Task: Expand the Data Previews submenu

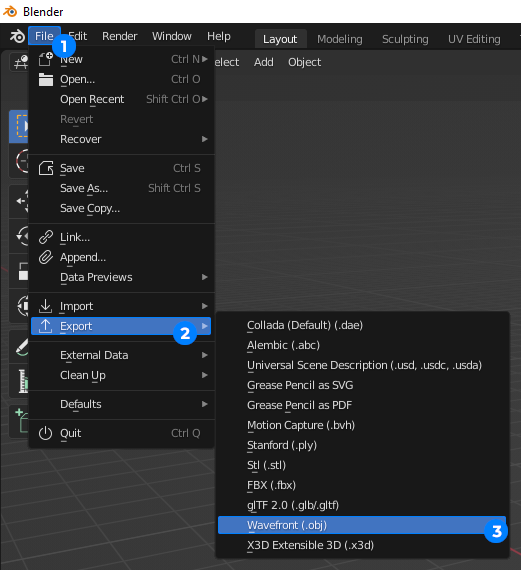Action: pos(121,277)
